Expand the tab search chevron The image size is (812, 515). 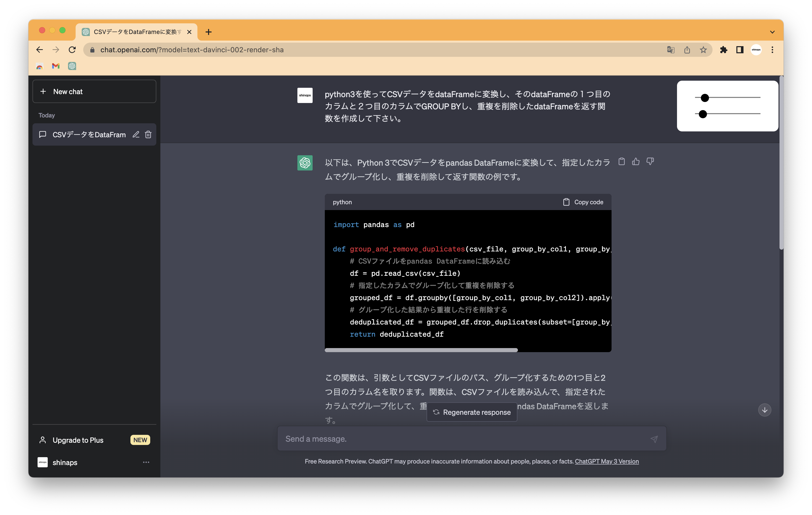pyautogui.click(x=772, y=32)
